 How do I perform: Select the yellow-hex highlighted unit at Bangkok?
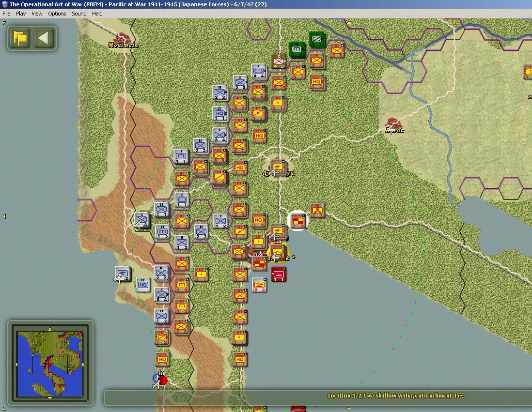pyautogui.click(x=278, y=253)
